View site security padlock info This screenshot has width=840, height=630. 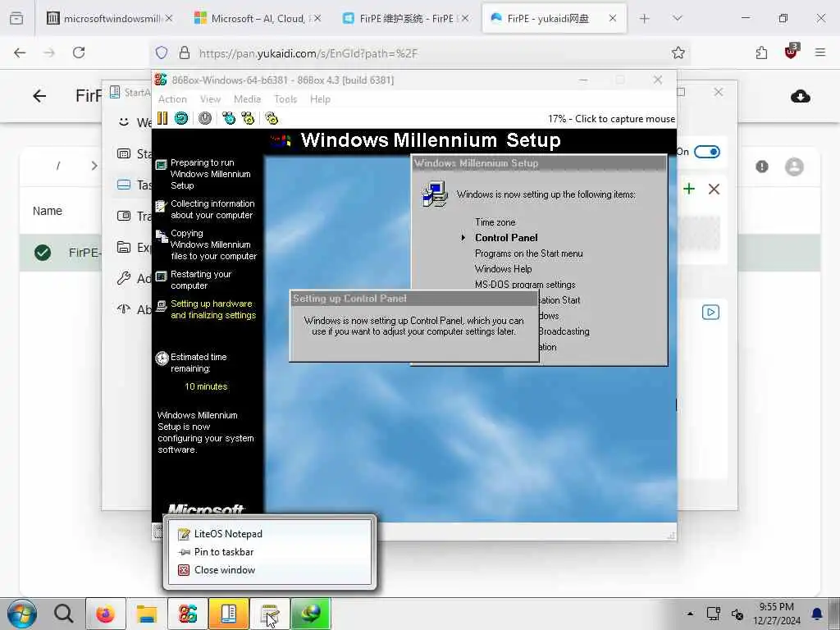click(x=185, y=52)
